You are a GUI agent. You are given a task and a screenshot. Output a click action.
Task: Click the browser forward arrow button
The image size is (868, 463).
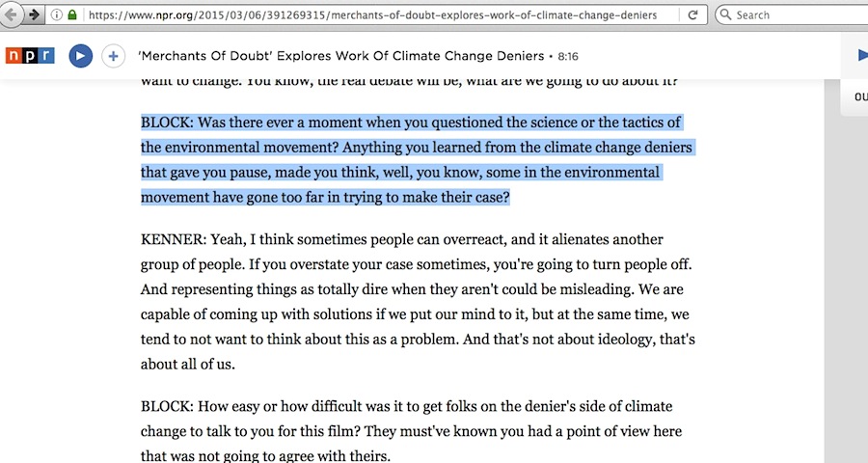[x=35, y=14]
